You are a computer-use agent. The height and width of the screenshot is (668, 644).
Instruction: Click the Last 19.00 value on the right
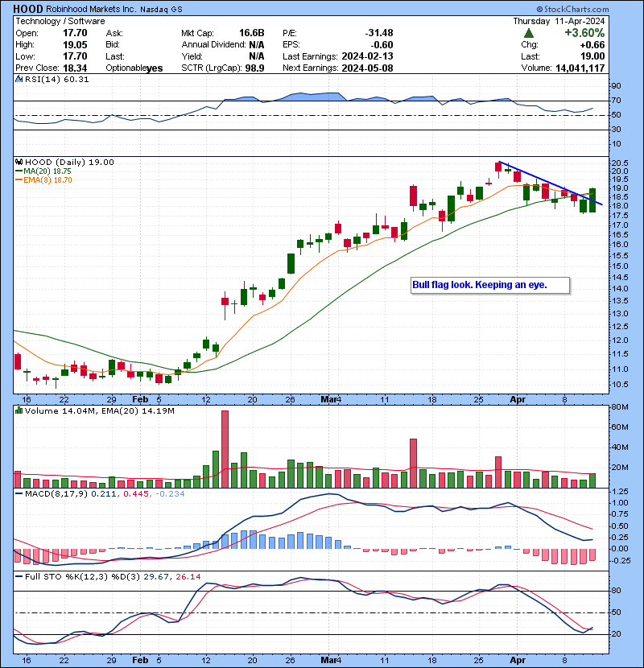(x=592, y=56)
